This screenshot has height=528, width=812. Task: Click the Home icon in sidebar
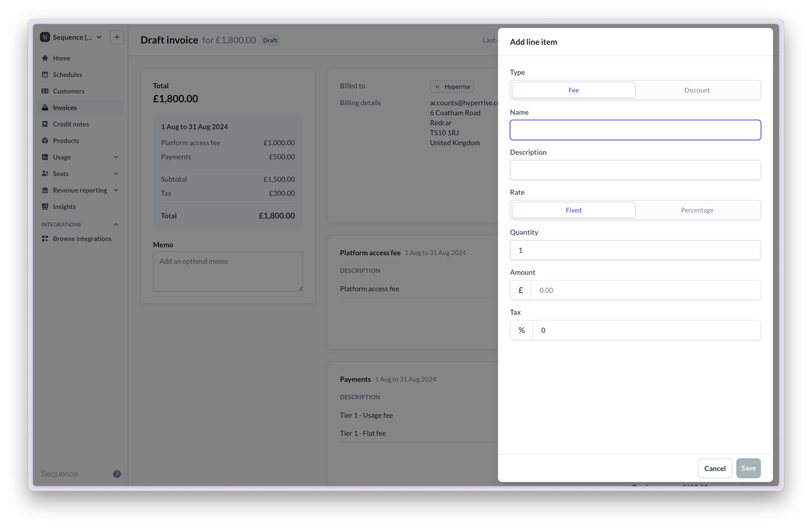45,58
